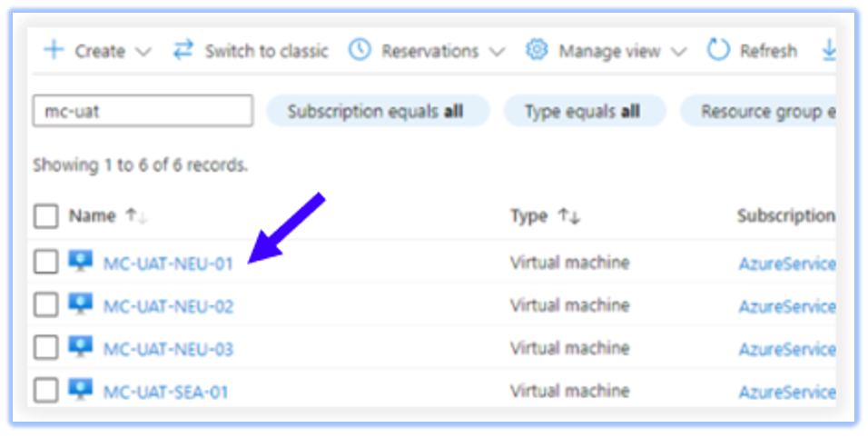Sort by the Name column header
The image size is (868, 438).
click(93, 216)
